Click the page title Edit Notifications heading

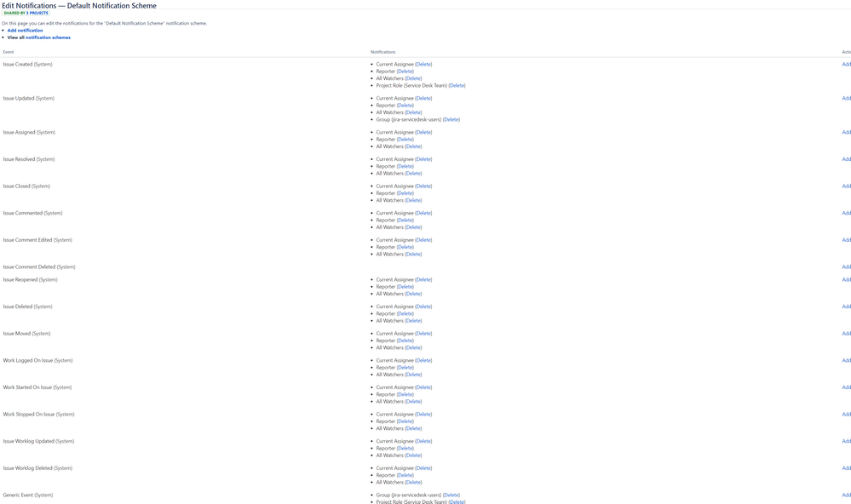pos(79,5)
